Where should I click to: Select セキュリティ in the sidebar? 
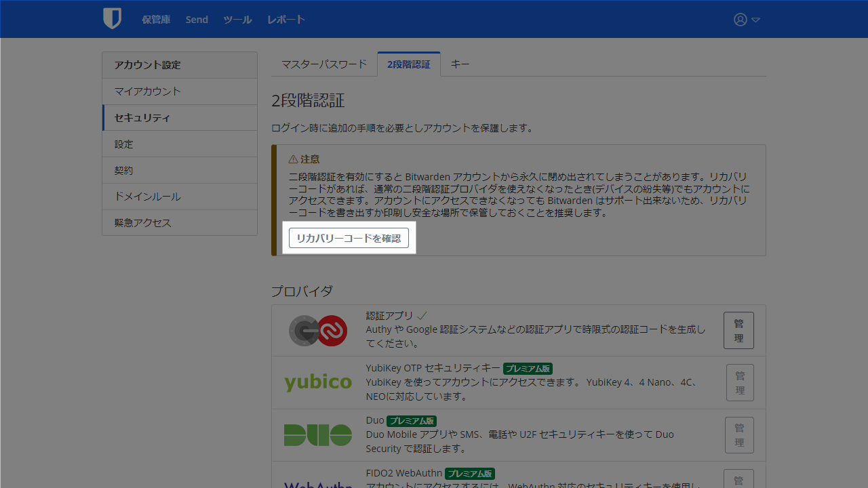coord(180,118)
